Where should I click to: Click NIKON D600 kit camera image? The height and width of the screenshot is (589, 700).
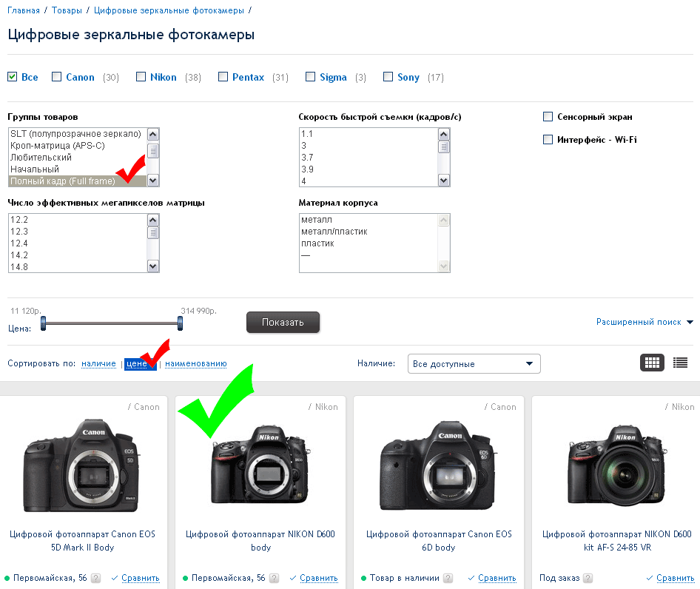pos(616,465)
